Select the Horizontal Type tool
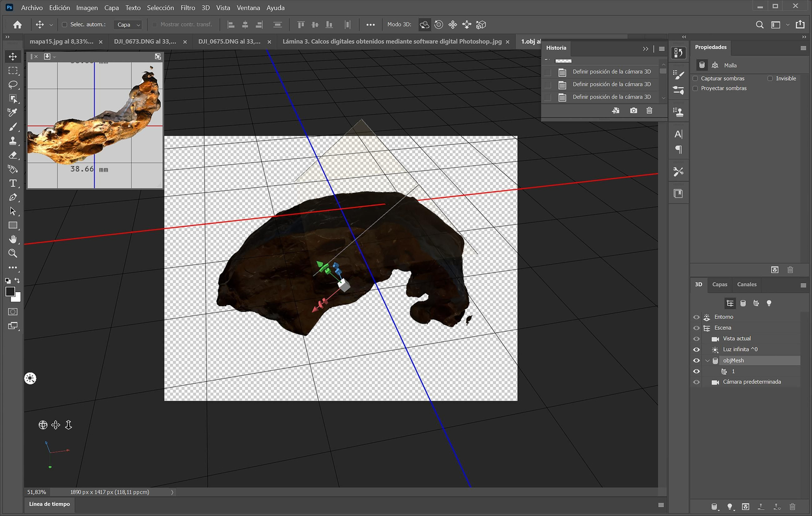 pos(13,183)
